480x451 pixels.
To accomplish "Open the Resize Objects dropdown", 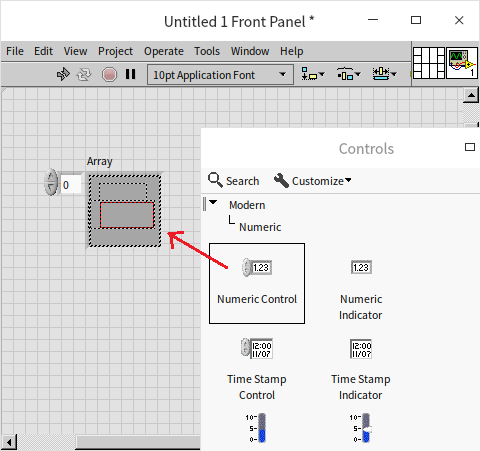I will 384,74.
